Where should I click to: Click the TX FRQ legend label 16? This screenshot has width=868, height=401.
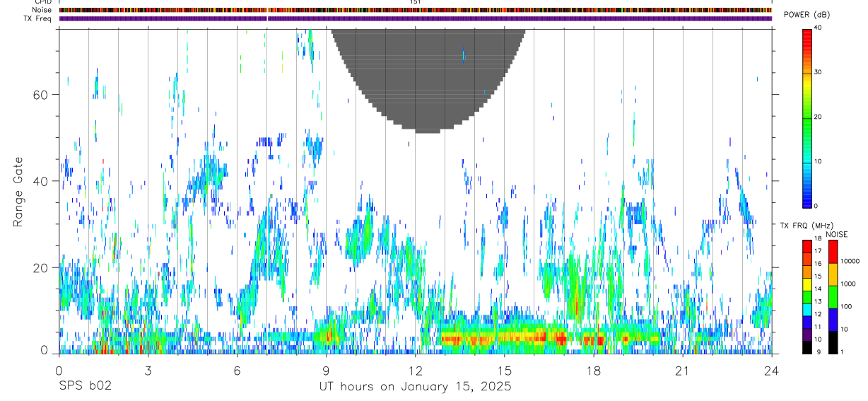[x=819, y=263]
